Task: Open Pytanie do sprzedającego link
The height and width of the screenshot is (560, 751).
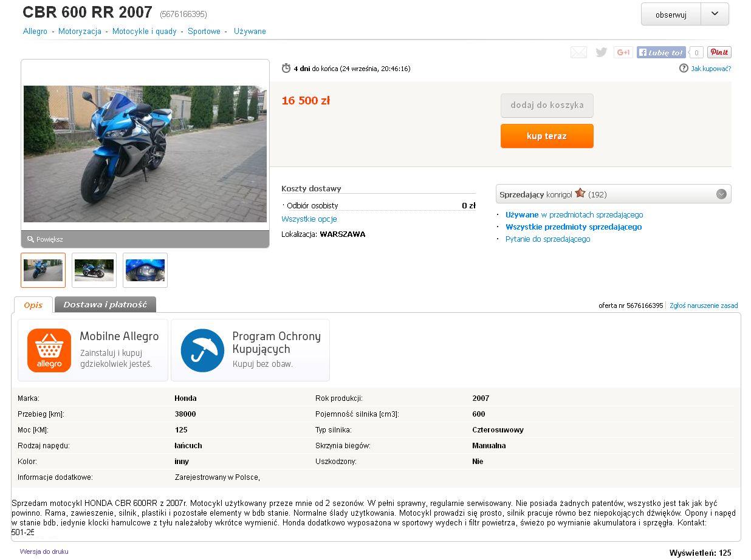Action: [x=547, y=239]
